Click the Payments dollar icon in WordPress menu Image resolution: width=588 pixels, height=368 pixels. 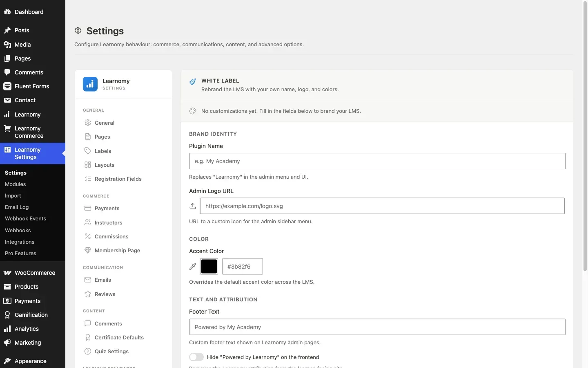coord(7,301)
